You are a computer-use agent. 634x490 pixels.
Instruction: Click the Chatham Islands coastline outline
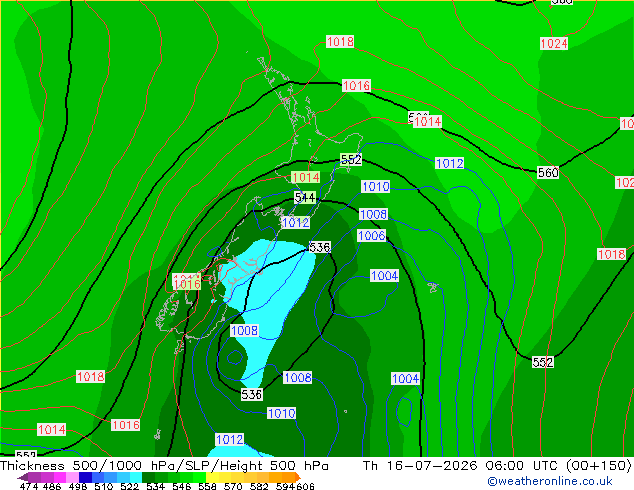pyautogui.click(x=433, y=287)
